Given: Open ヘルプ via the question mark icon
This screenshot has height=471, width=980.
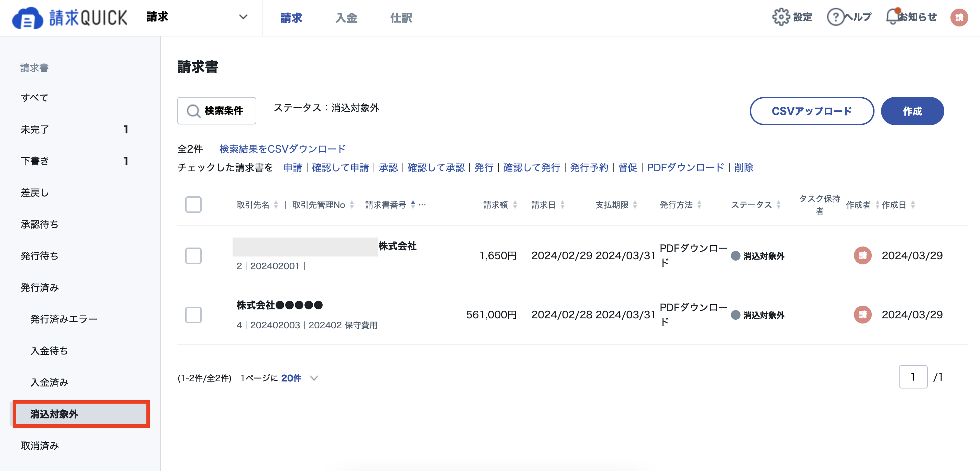Looking at the screenshot, I should click(835, 17).
